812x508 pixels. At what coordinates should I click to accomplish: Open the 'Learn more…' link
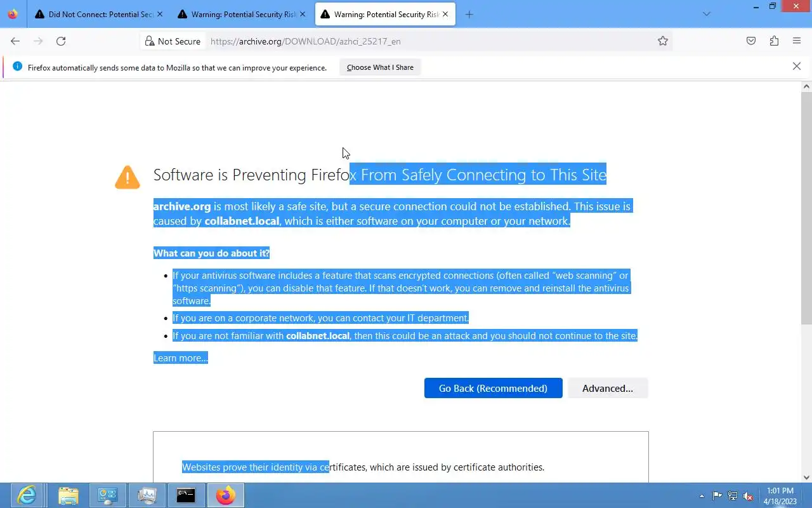coord(181,358)
